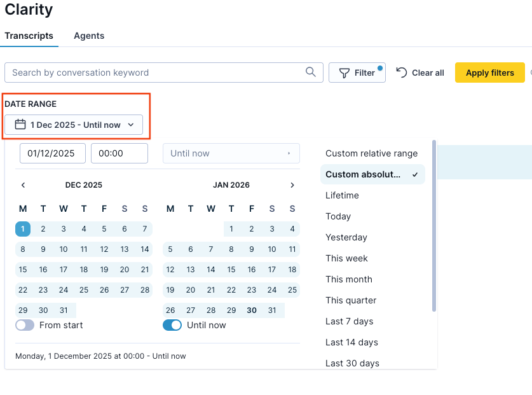Viewport: 532px width, 395px height.
Task: Select the Transcripts tab
Action: click(29, 36)
